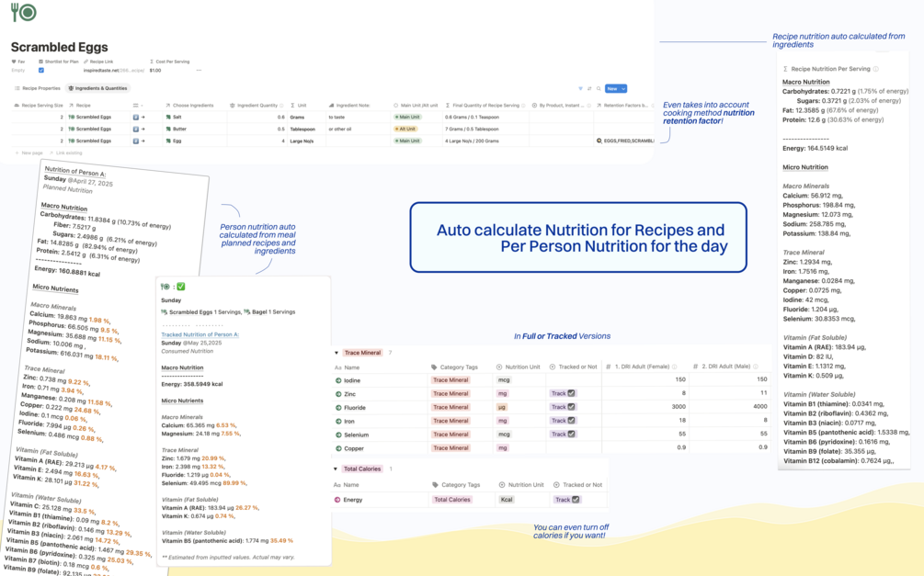Image resolution: width=924 pixels, height=576 pixels.
Task: Click the Fluoride row arrow icon
Action: [x=338, y=408]
